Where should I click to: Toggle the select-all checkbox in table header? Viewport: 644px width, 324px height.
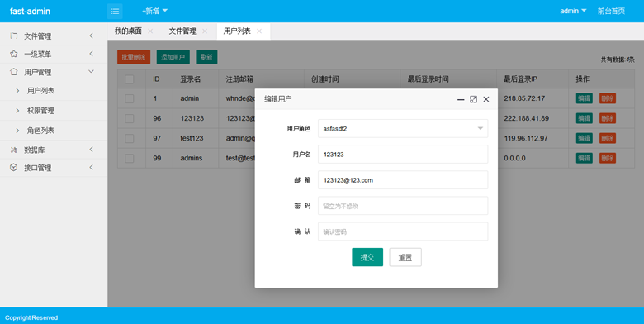tap(130, 79)
